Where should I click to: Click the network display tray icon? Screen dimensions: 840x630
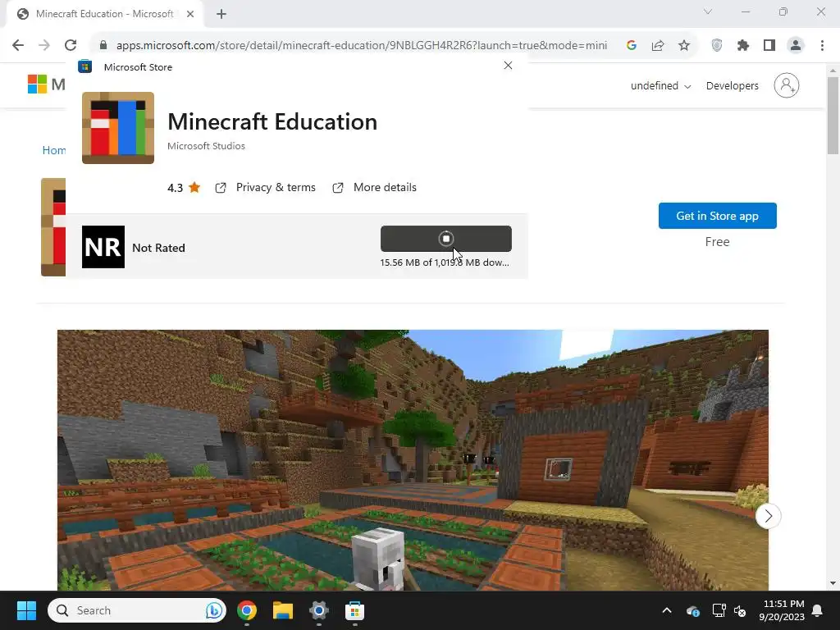[719, 610]
